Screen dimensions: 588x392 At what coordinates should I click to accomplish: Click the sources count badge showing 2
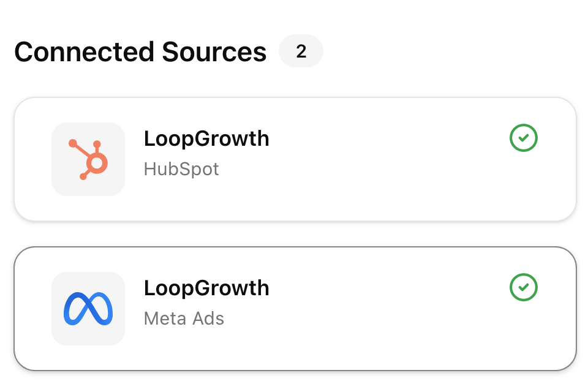pyautogui.click(x=301, y=51)
